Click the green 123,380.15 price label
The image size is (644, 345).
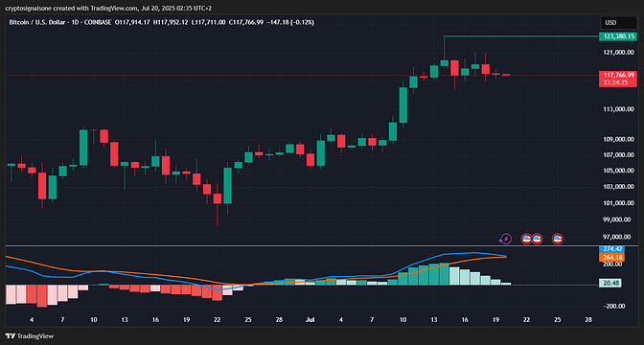tap(618, 36)
